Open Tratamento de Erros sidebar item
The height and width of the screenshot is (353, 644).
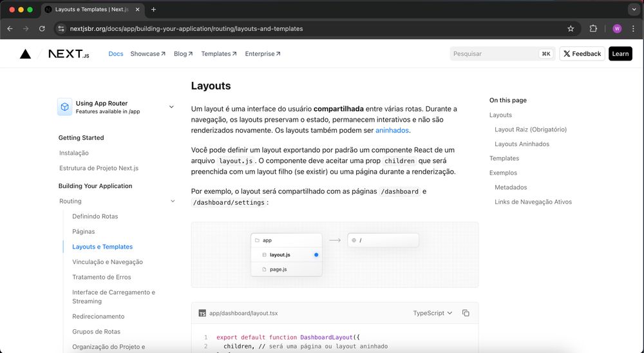(x=102, y=277)
